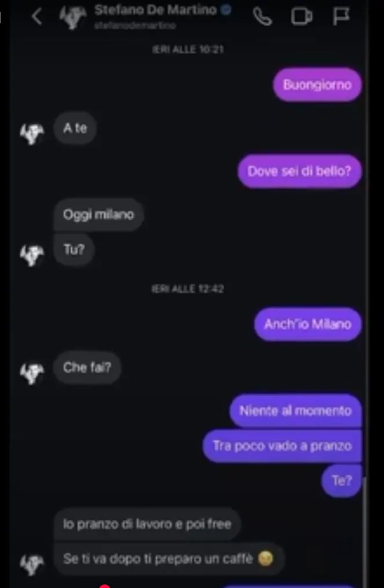Image resolution: width=384 pixels, height=588 pixels.
Task: Select the 'Dove sei di bello?' bubble
Action: [299, 171]
